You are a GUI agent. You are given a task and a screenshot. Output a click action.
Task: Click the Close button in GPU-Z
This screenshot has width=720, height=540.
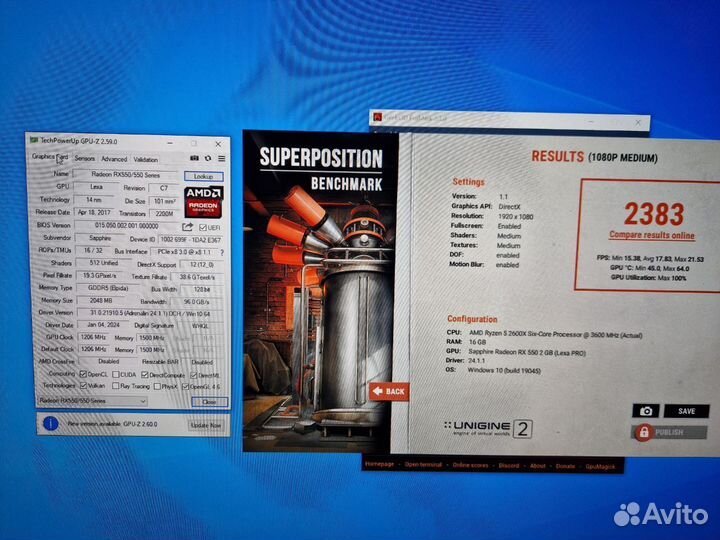pyautogui.click(x=209, y=402)
